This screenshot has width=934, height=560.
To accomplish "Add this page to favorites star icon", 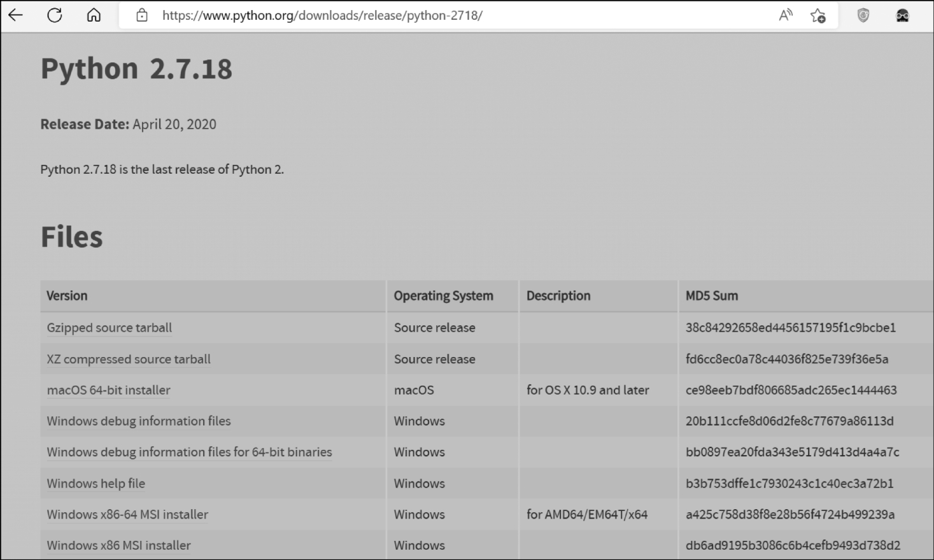I will click(x=818, y=15).
